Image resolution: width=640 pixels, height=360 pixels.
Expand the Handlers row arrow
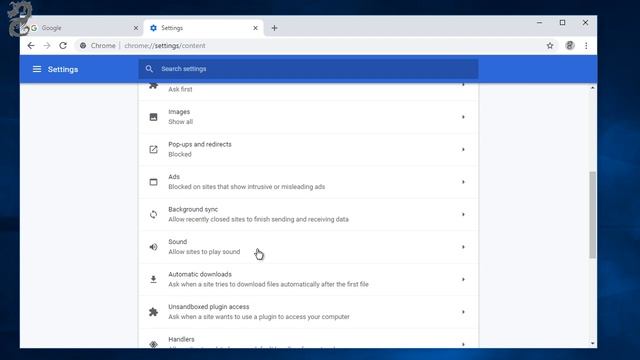point(463,344)
